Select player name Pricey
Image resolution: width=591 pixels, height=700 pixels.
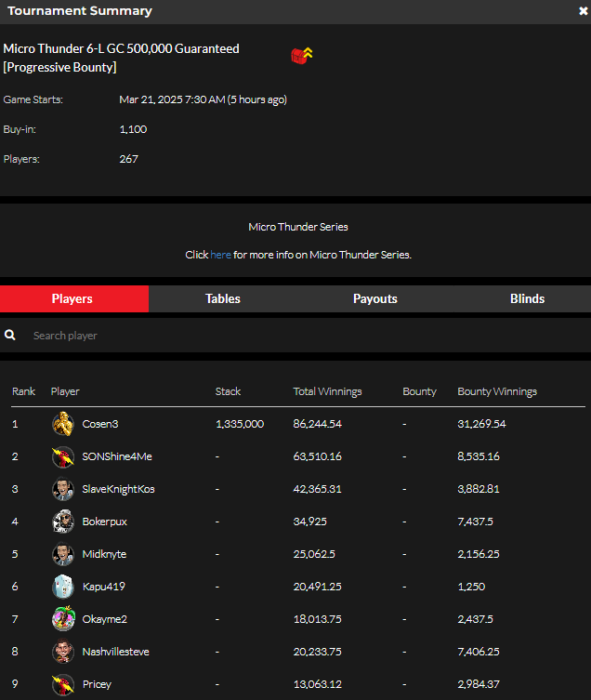(97, 684)
